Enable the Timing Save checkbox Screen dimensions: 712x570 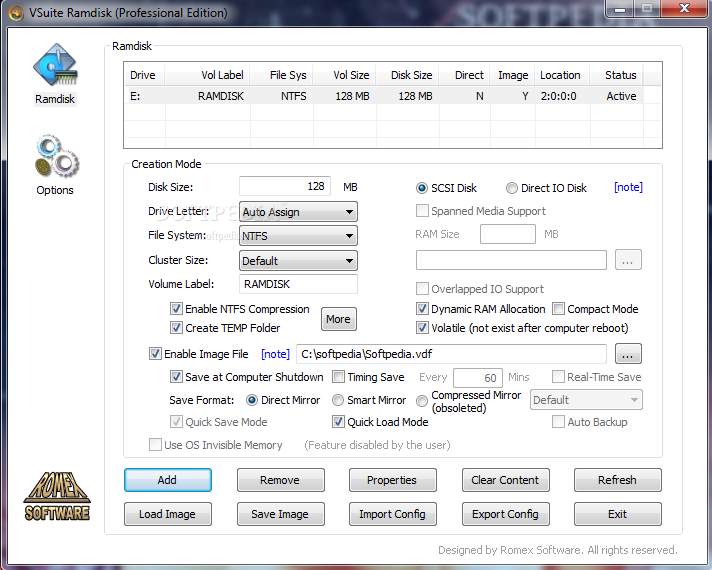point(338,377)
